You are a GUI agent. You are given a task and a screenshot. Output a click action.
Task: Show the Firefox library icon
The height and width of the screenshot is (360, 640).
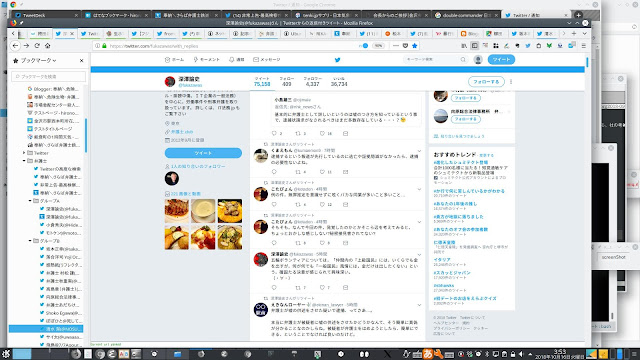[464, 46]
